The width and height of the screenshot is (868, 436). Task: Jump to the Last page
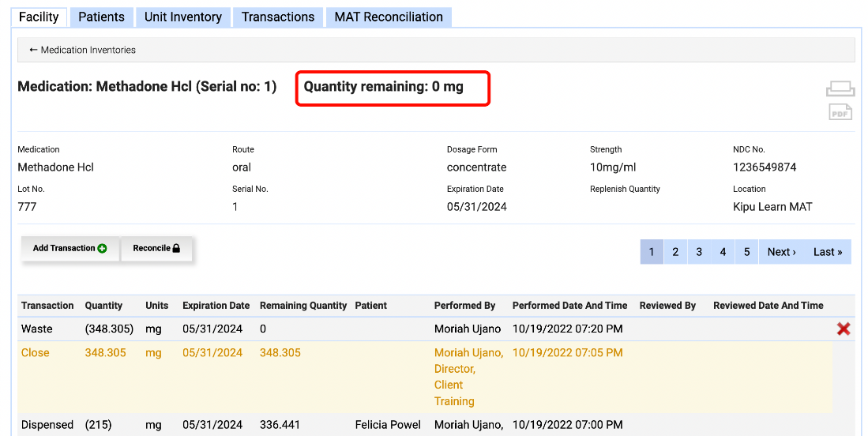click(828, 252)
